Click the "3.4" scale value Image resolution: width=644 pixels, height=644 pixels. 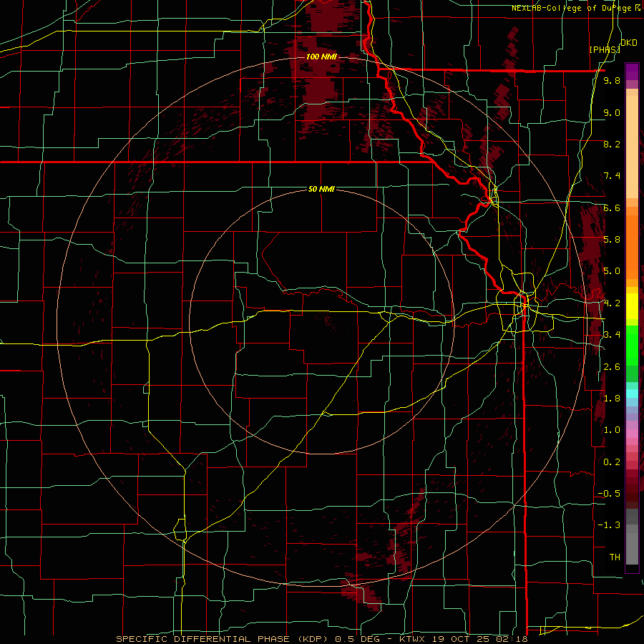point(612,335)
